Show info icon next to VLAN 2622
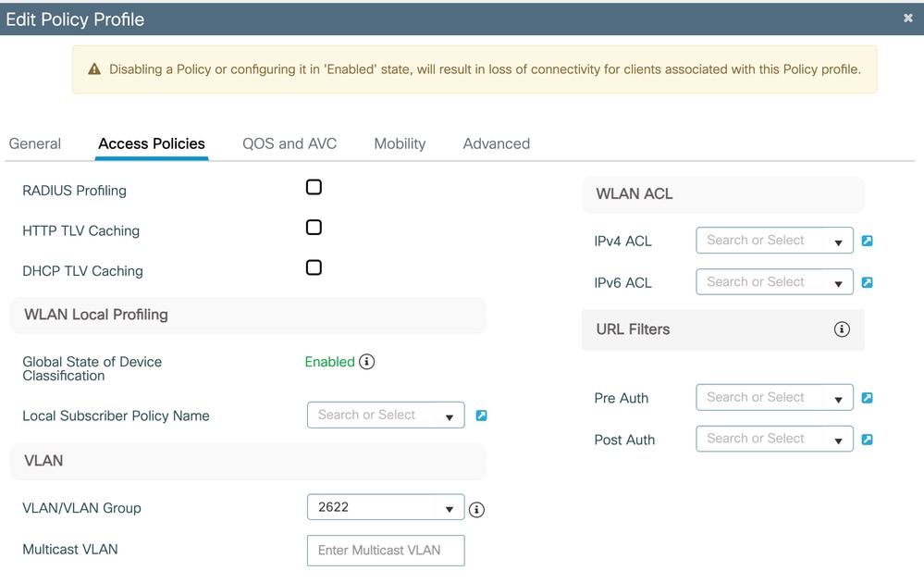The image size is (924, 583). (x=476, y=509)
